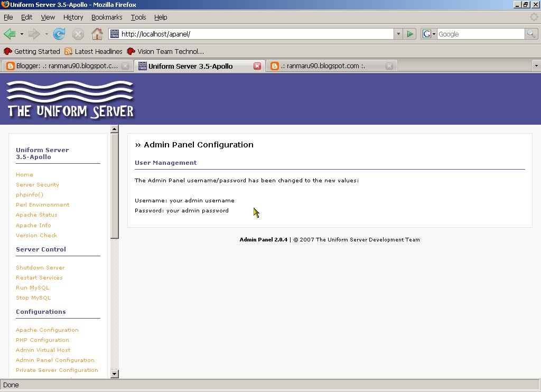Switch to .: ranmaru90.blogspot.com :. tab
This screenshot has height=392, width=541.
point(331,66)
